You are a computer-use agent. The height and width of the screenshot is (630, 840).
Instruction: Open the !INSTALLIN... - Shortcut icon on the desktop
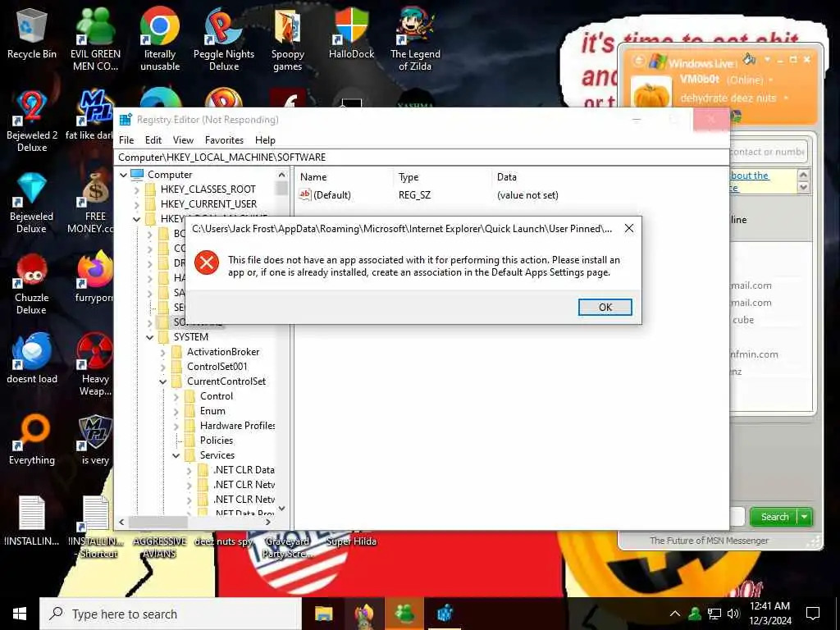[96, 526]
